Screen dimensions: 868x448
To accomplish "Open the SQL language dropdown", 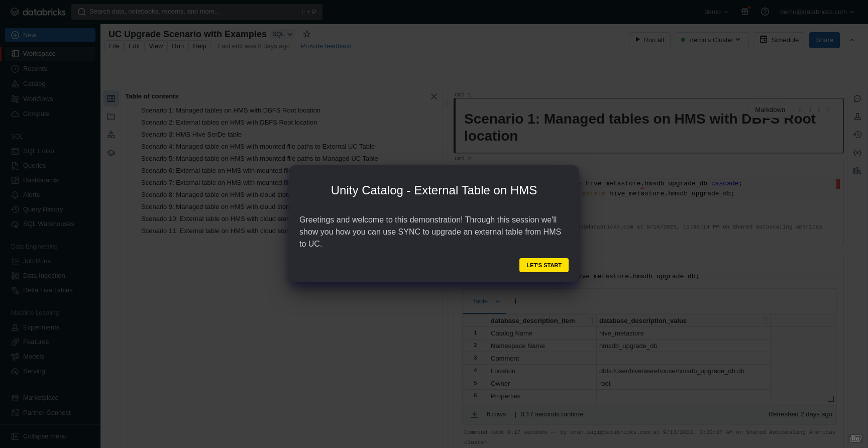I will (282, 34).
